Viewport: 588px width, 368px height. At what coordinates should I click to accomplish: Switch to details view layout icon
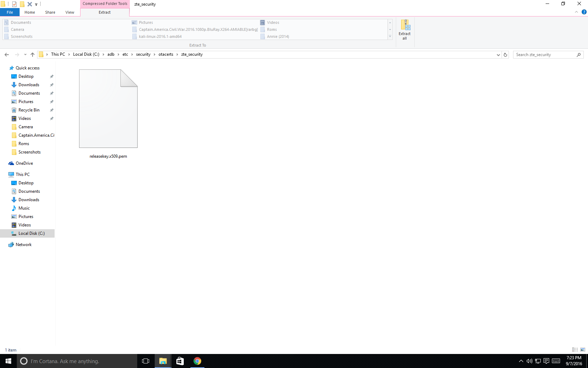pos(575,350)
